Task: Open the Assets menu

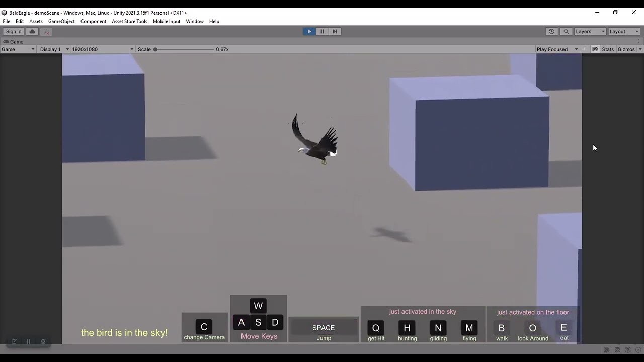Action: point(36,21)
